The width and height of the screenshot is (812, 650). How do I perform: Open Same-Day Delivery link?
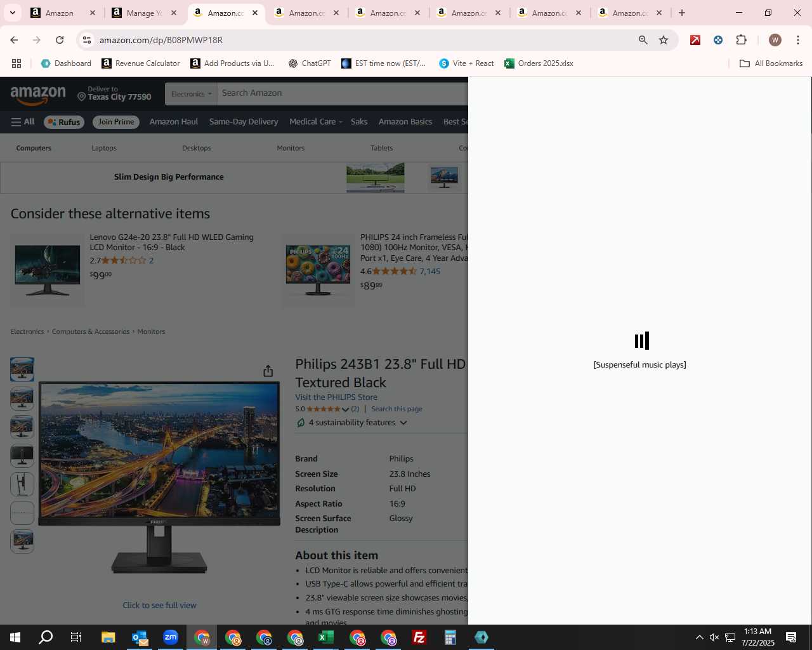point(244,122)
